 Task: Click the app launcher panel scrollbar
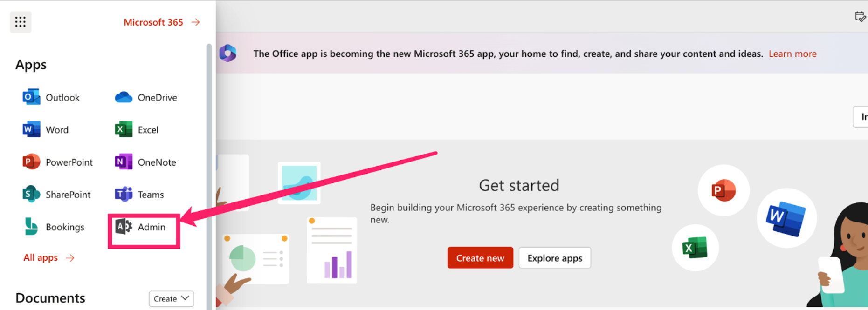coord(209,177)
